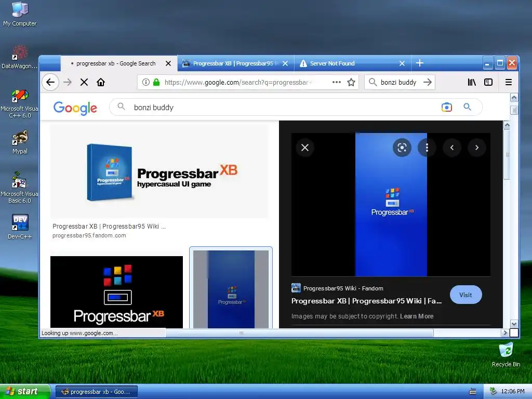Click the horizontal scrollbar right arrow
532x399 pixels.
[x=505, y=333]
